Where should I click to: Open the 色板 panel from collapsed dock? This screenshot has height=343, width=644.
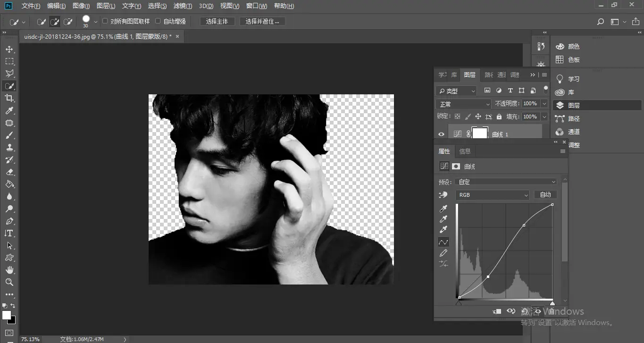click(x=568, y=60)
